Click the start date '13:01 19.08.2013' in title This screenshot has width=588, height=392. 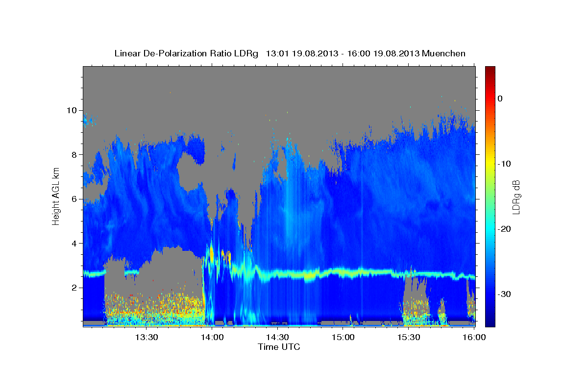click(x=301, y=53)
